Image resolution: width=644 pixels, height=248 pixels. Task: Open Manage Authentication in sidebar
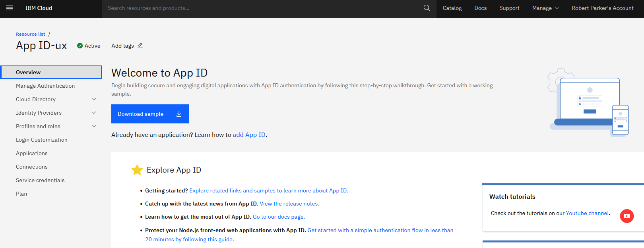tap(45, 86)
